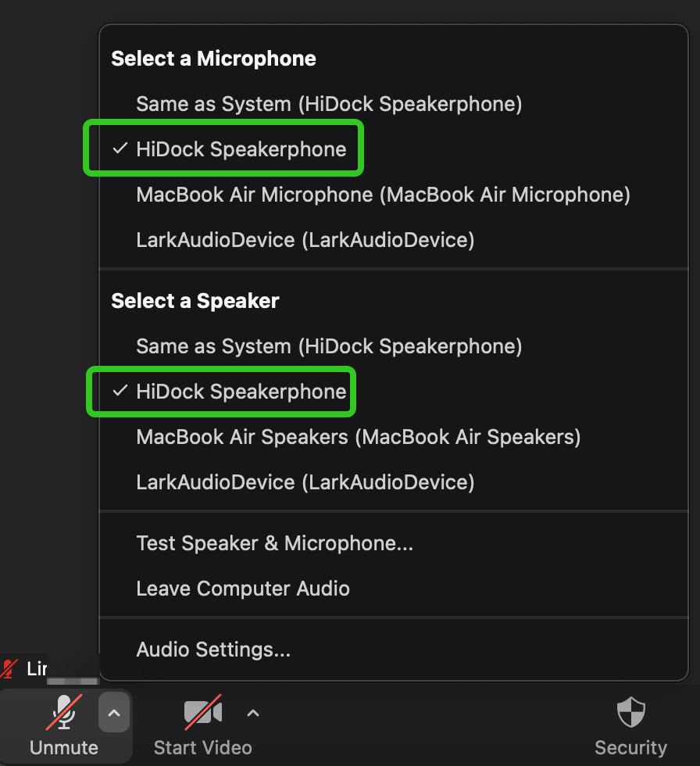Choose LarkAudioDevice as the speaker
This screenshot has height=766, width=700.
[x=305, y=482]
